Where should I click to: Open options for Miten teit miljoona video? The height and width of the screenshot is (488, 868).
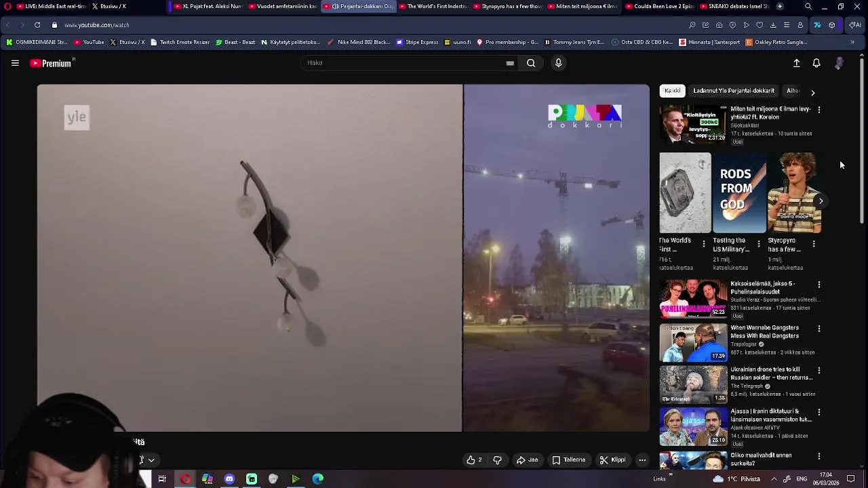point(818,110)
